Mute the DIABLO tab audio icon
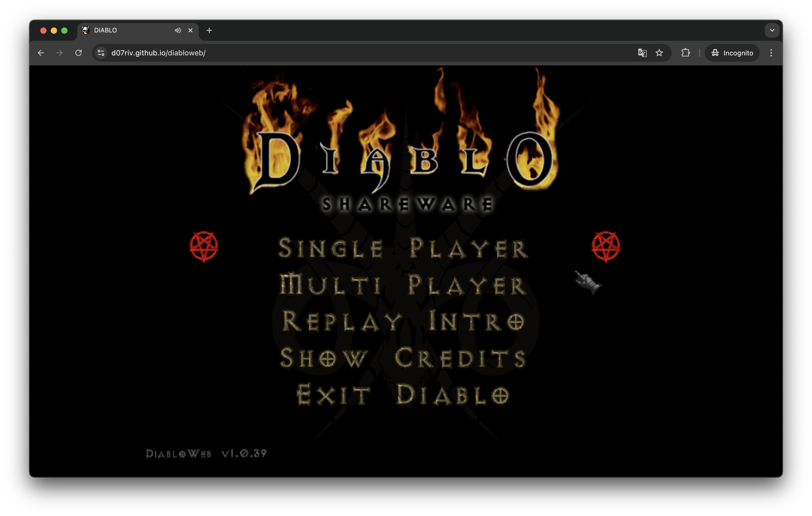 click(x=178, y=30)
